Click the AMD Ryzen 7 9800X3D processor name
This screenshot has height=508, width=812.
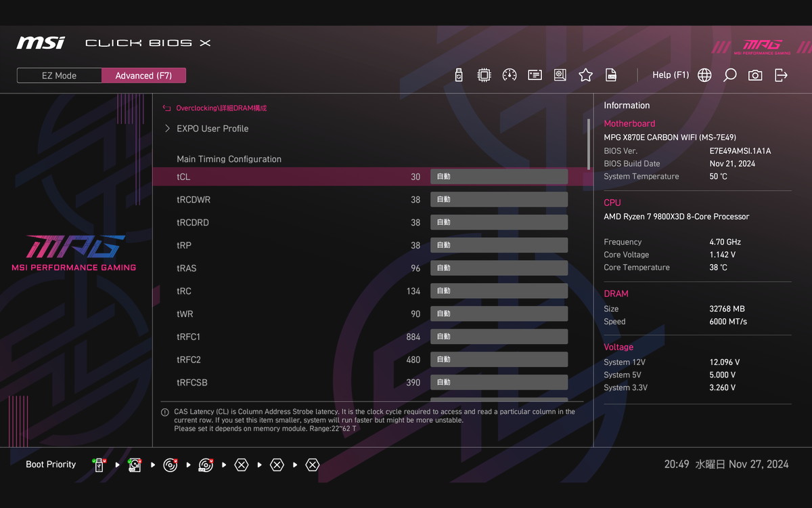[x=677, y=217]
